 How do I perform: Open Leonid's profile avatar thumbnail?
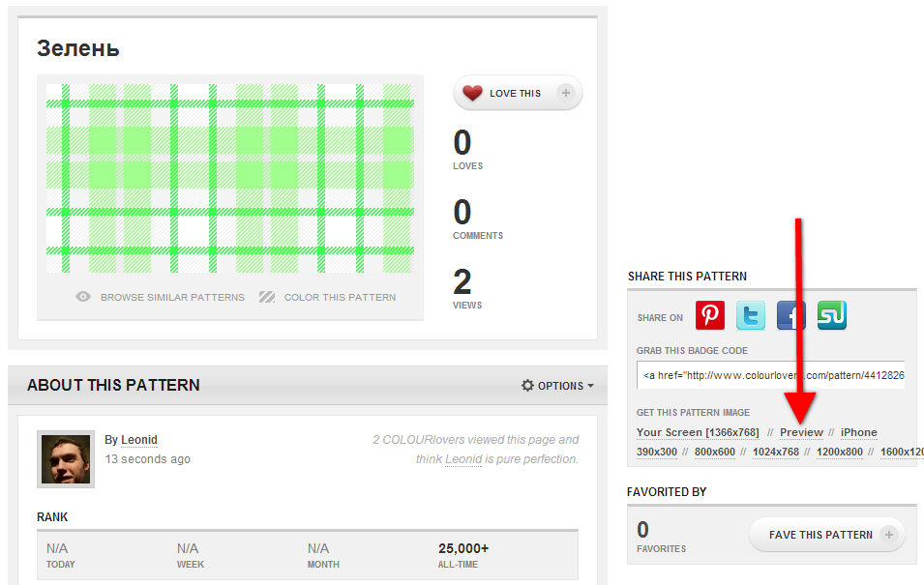coord(66,459)
